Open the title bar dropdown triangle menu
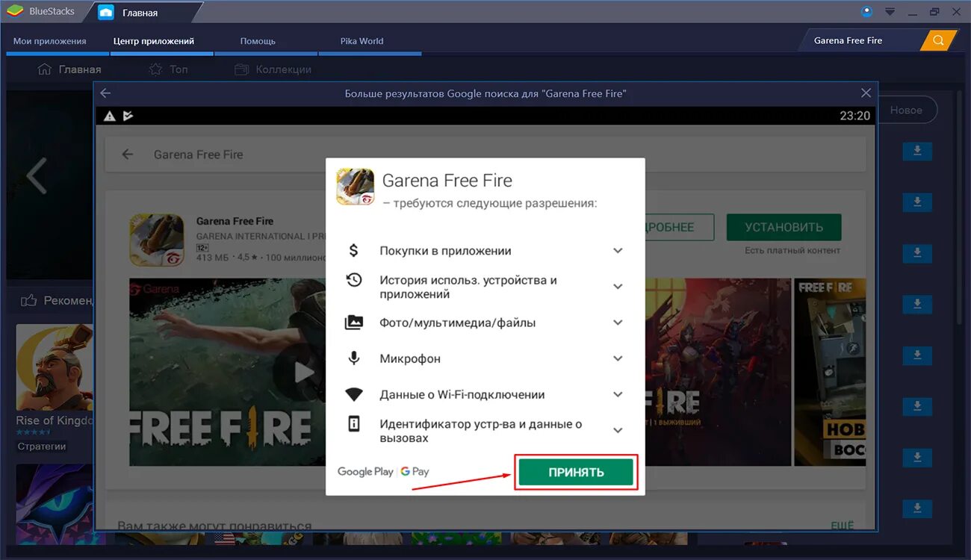The height and width of the screenshot is (560, 971). coord(890,12)
